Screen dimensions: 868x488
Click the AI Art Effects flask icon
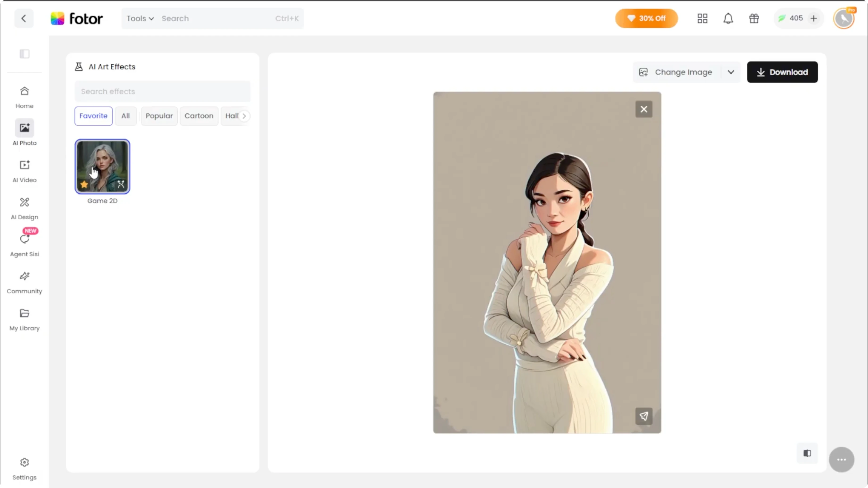coord(79,67)
